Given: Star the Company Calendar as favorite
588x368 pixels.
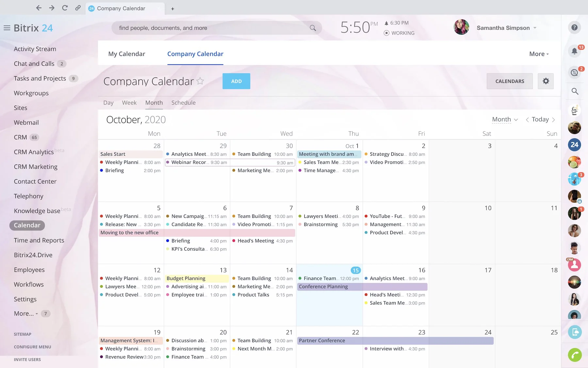Looking at the screenshot, I should (200, 81).
